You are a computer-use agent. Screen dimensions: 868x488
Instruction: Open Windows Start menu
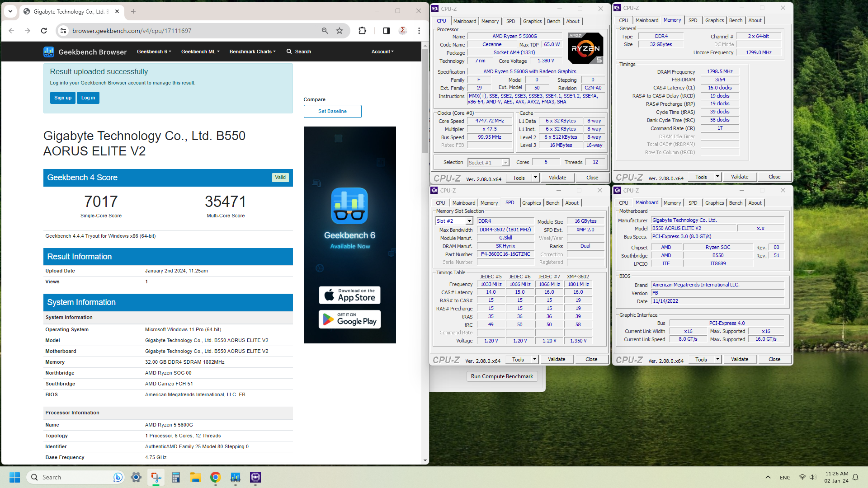click(x=14, y=477)
